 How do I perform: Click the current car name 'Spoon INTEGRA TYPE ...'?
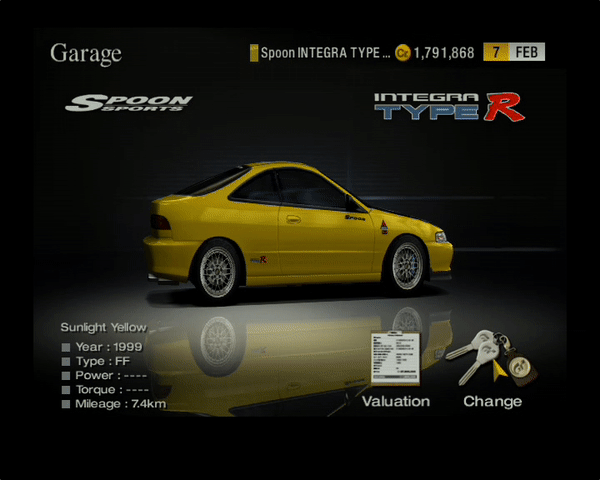[x=325, y=53]
